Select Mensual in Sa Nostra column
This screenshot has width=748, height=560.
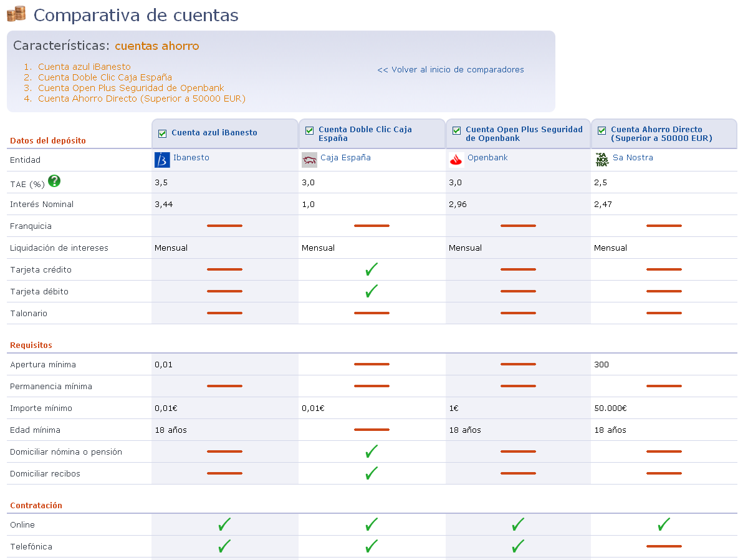(x=610, y=248)
